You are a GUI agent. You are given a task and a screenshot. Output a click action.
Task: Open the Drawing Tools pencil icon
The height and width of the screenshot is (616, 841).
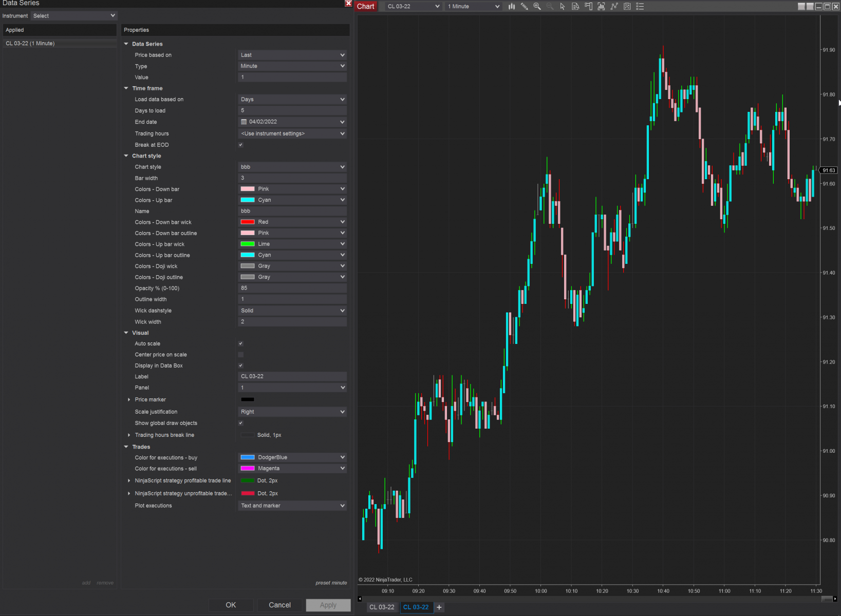(524, 7)
